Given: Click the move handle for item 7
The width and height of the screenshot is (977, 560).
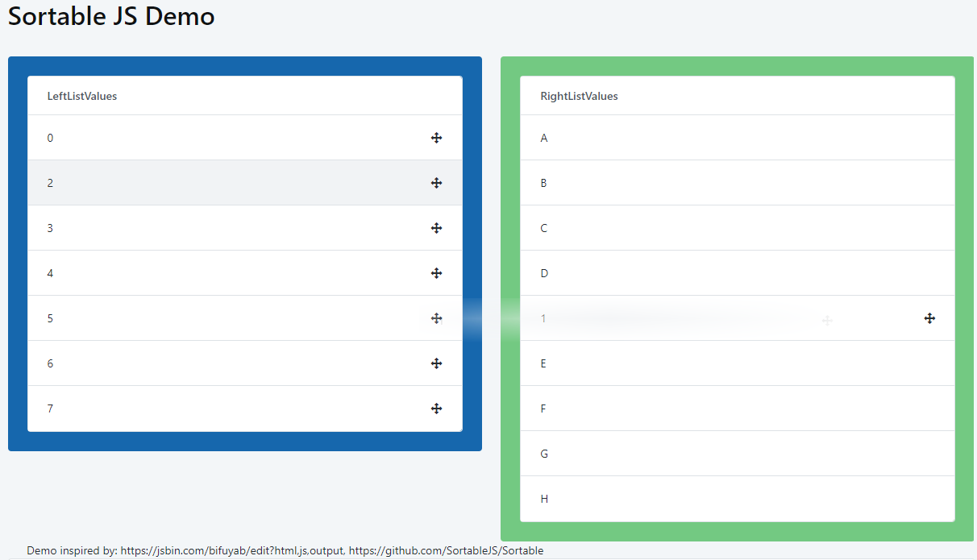Looking at the screenshot, I should click(436, 409).
